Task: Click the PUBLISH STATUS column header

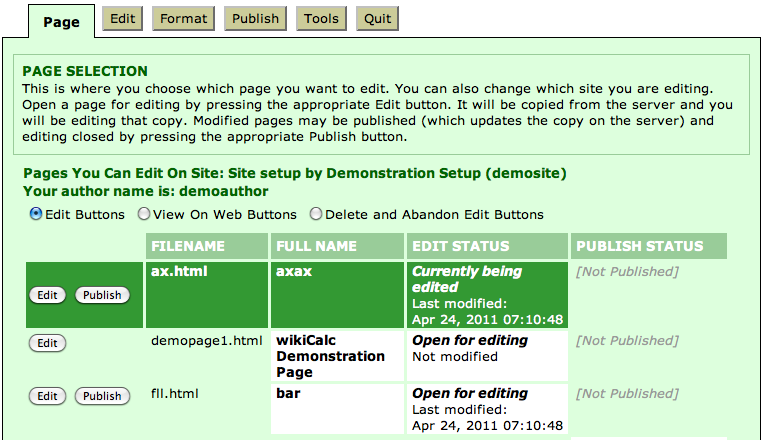Action: coord(640,246)
